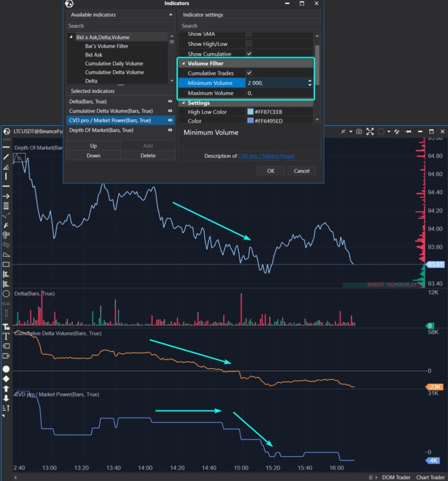The height and width of the screenshot is (481, 448).
Task: Pin the chart using the pin icon
Action: click(x=407, y=131)
